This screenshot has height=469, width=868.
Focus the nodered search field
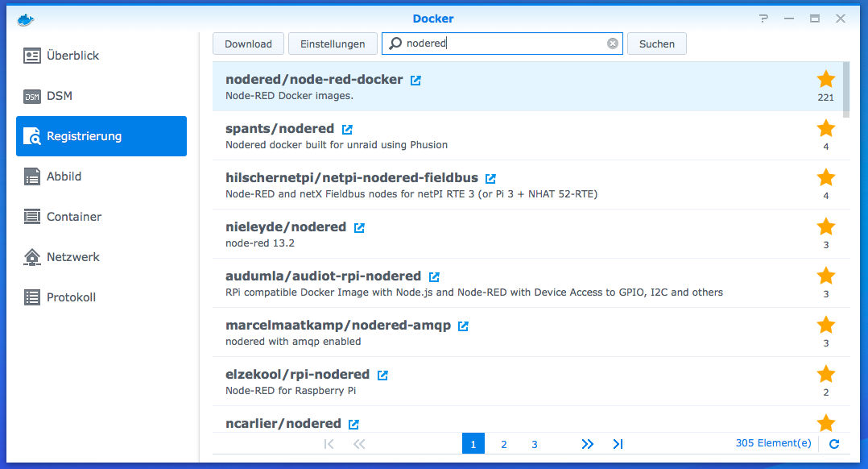(x=502, y=44)
